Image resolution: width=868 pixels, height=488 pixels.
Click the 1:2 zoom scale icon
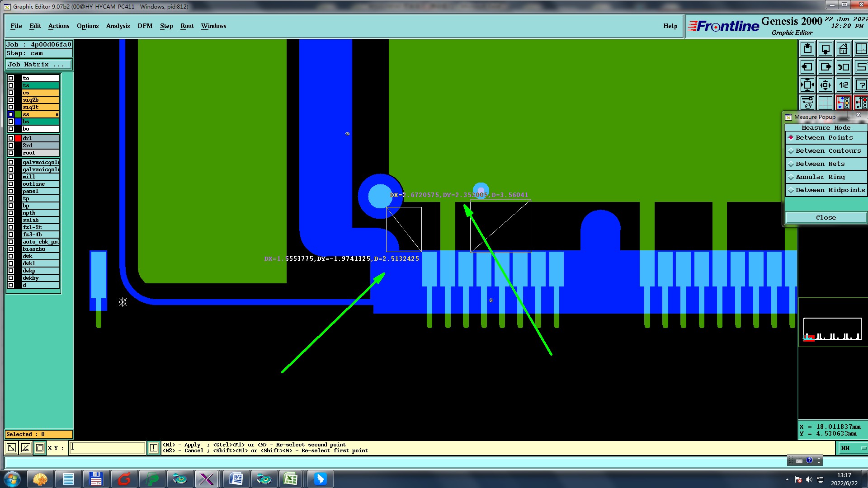point(844,85)
